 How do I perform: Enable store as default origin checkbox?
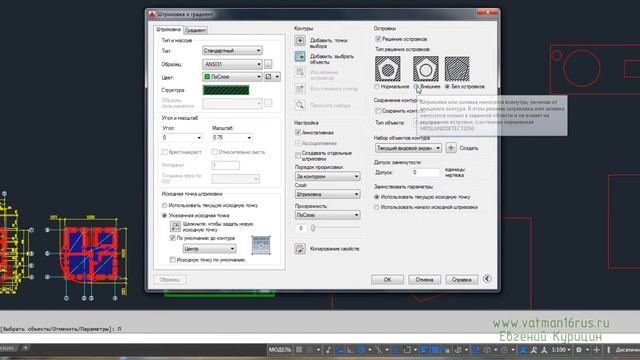click(x=172, y=260)
